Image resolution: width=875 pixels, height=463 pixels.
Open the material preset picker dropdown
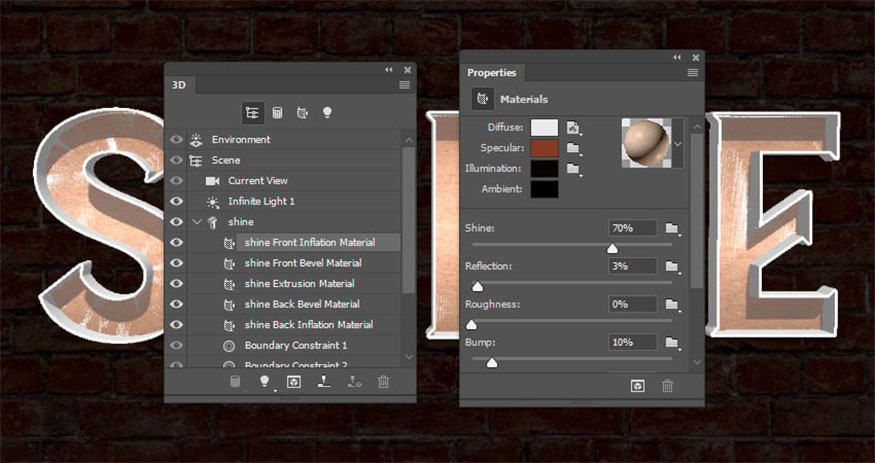click(677, 143)
